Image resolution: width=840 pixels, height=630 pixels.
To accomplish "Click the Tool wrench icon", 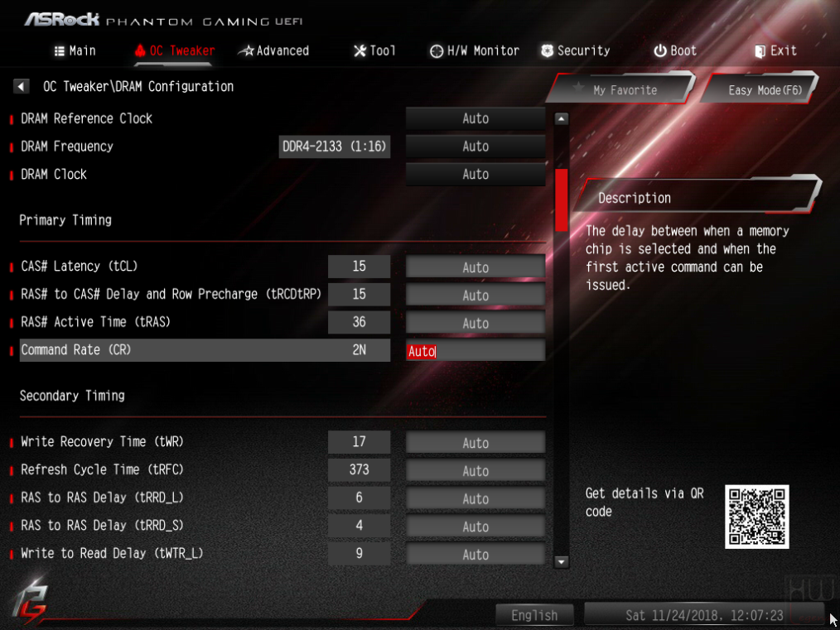I will pyautogui.click(x=360, y=50).
